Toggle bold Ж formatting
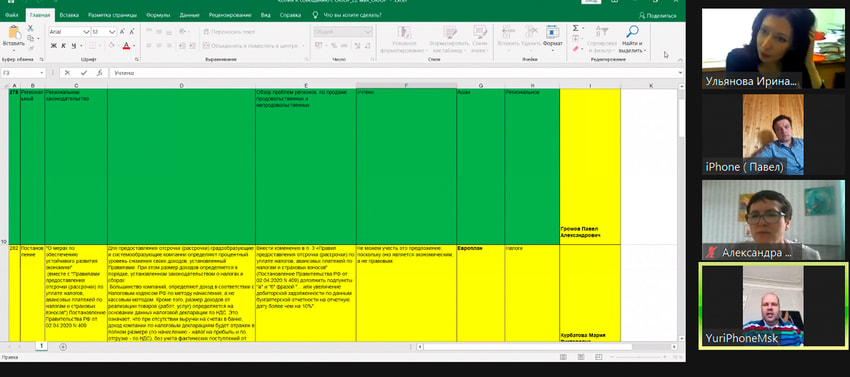This screenshot has width=850, height=377. coord(54,46)
